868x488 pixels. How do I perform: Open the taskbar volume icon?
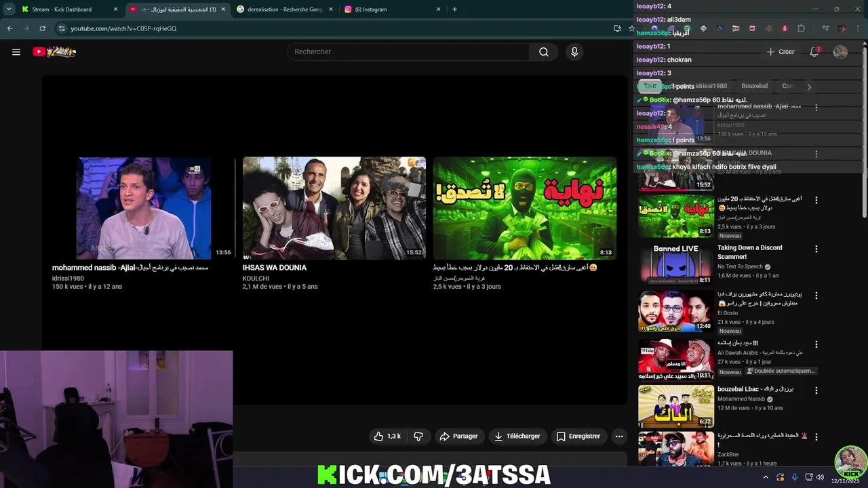(x=820, y=477)
